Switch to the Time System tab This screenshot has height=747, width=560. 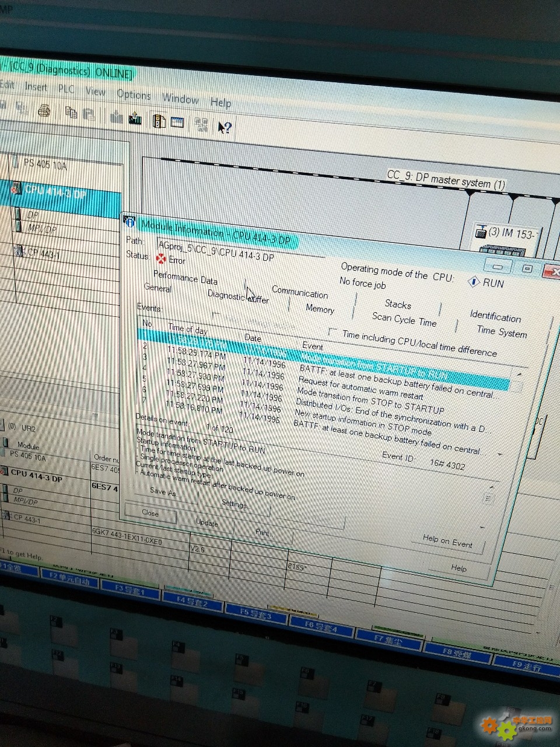pyautogui.click(x=502, y=331)
